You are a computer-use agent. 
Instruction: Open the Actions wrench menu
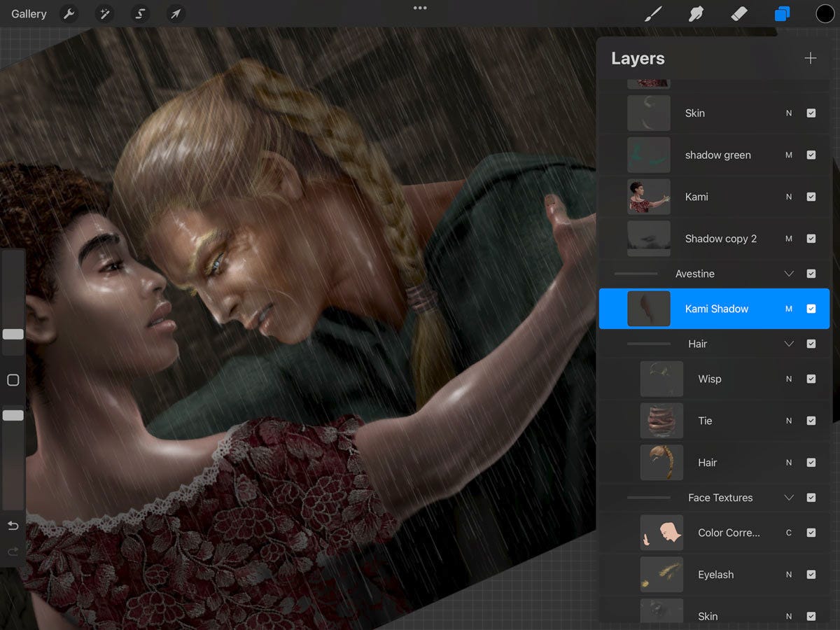(x=69, y=14)
